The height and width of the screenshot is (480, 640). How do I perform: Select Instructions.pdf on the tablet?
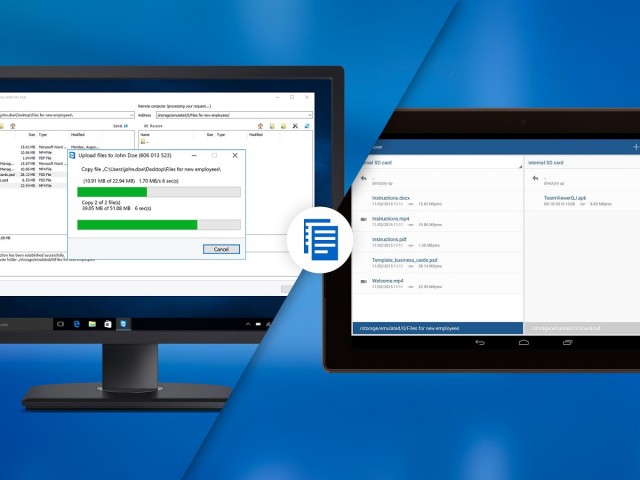click(x=437, y=242)
